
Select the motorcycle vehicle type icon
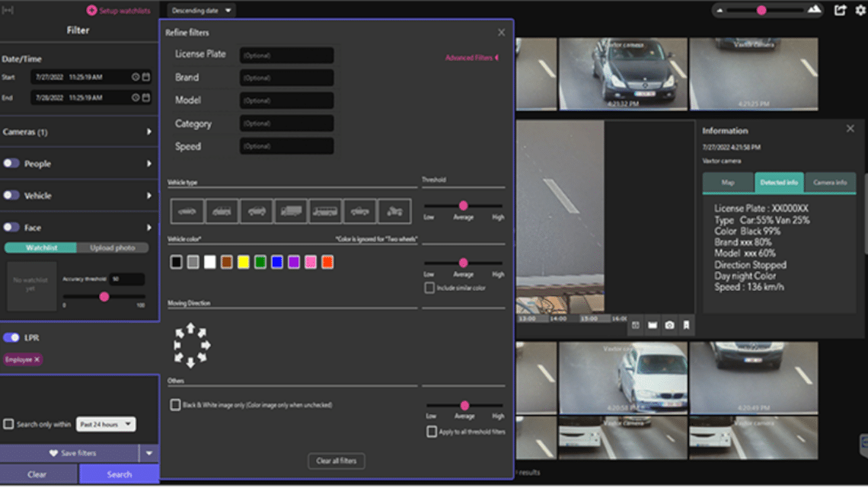click(x=393, y=211)
